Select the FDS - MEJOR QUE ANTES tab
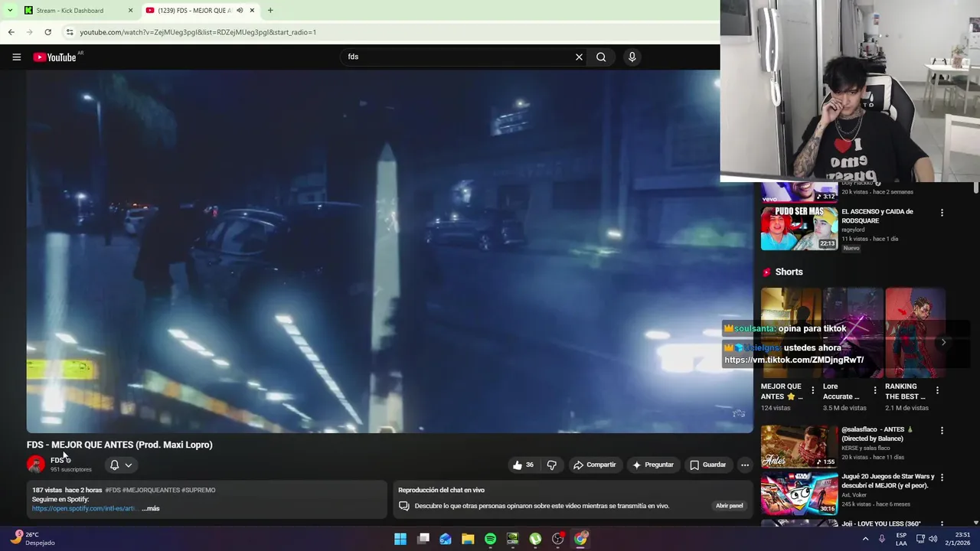The image size is (980, 551). [201, 10]
